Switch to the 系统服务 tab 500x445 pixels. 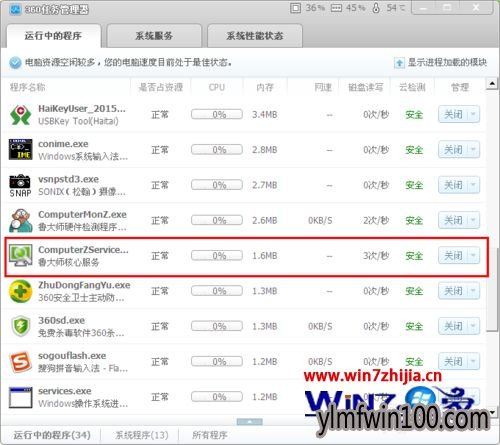tap(154, 36)
